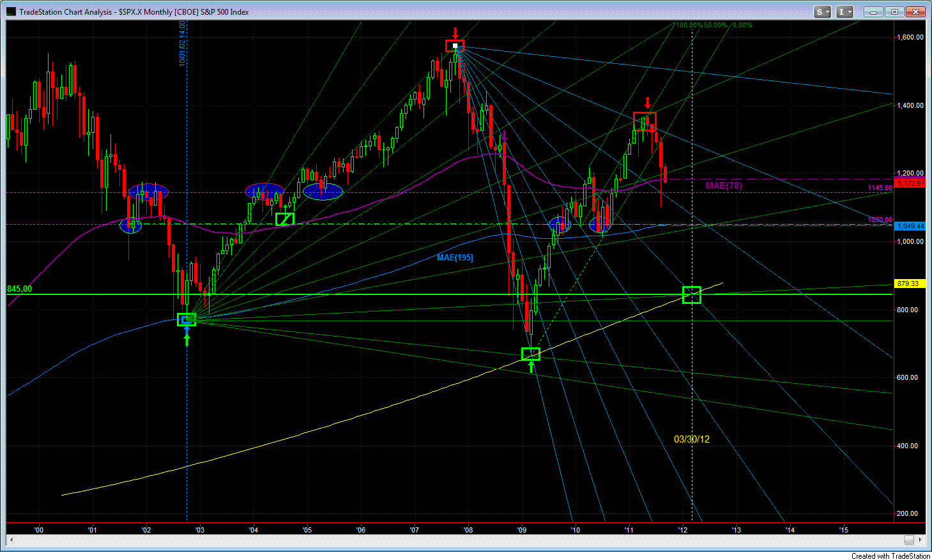The height and width of the screenshot is (560, 932).
Task: Click the 1,400.00 price axis label
Action: coord(910,105)
